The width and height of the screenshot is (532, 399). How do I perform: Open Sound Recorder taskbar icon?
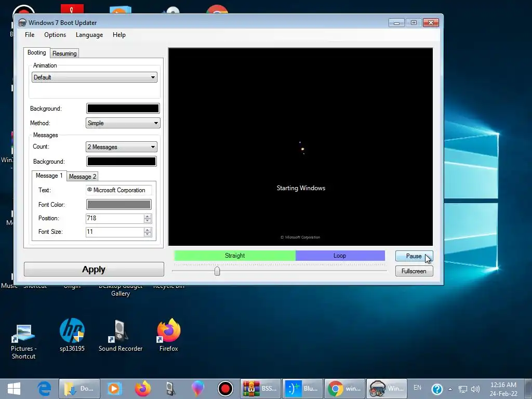coord(170,389)
